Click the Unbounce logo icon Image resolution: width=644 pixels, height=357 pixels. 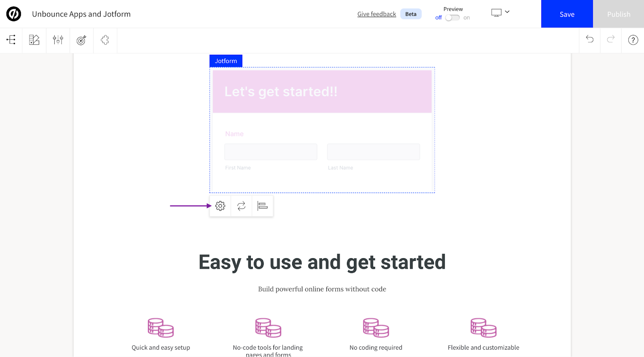pos(14,14)
